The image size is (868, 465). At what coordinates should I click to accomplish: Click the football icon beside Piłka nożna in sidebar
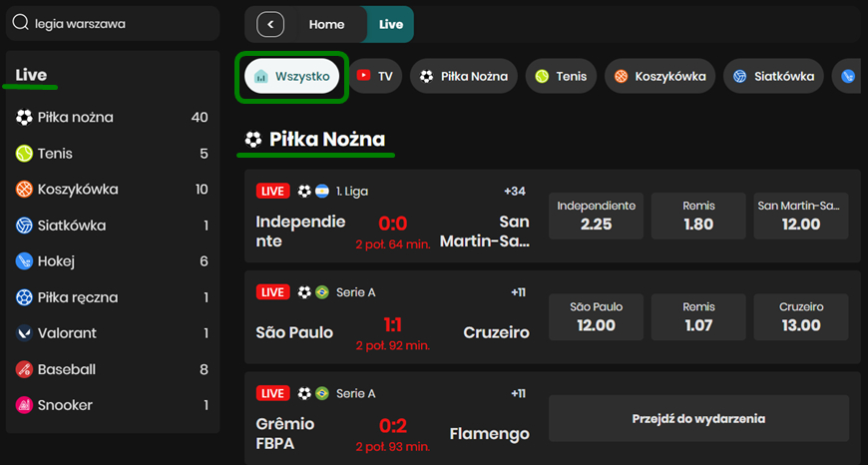click(24, 118)
